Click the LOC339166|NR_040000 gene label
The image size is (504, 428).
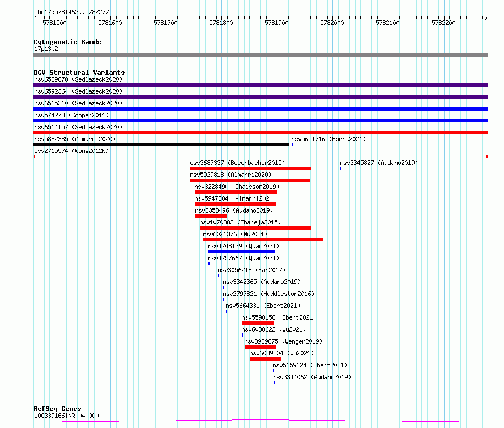(66, 416)
